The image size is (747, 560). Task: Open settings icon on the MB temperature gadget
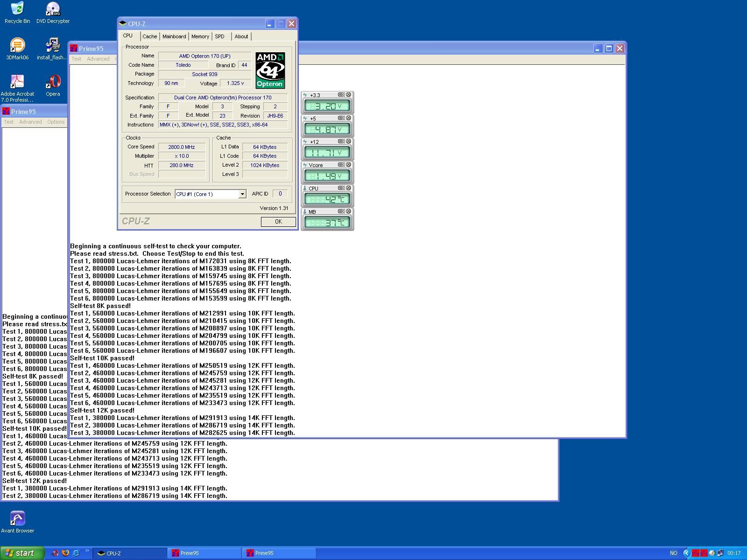click(341, 211)
